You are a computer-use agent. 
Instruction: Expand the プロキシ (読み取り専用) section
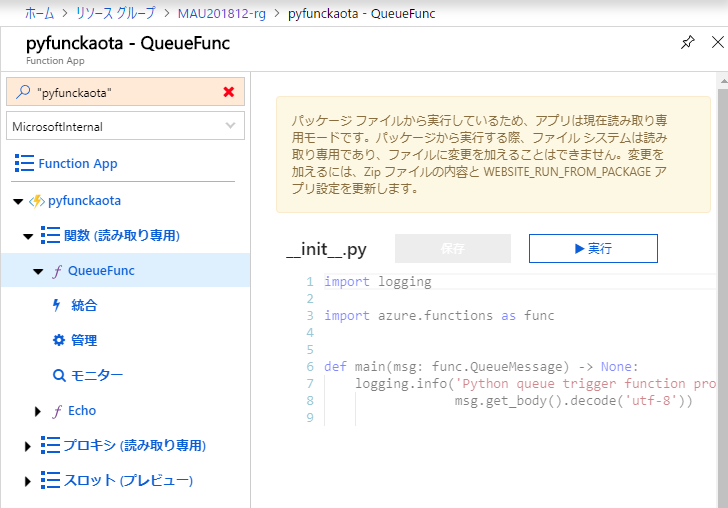point(27,446)
